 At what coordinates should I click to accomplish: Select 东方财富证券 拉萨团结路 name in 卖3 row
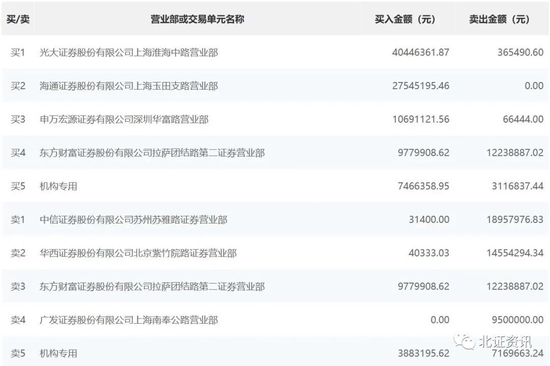click(152, 286)
